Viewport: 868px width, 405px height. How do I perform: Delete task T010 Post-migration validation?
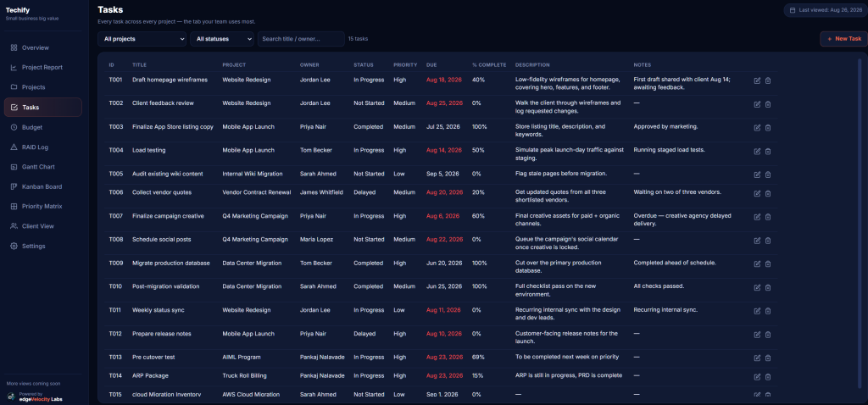pos(768,288)
